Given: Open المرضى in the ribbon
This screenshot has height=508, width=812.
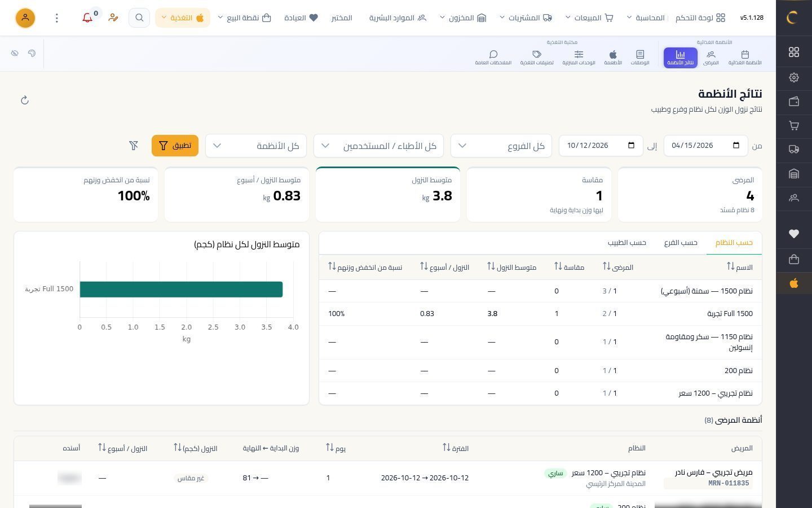Looking at the screenshot, I should (x=710, y=58).
